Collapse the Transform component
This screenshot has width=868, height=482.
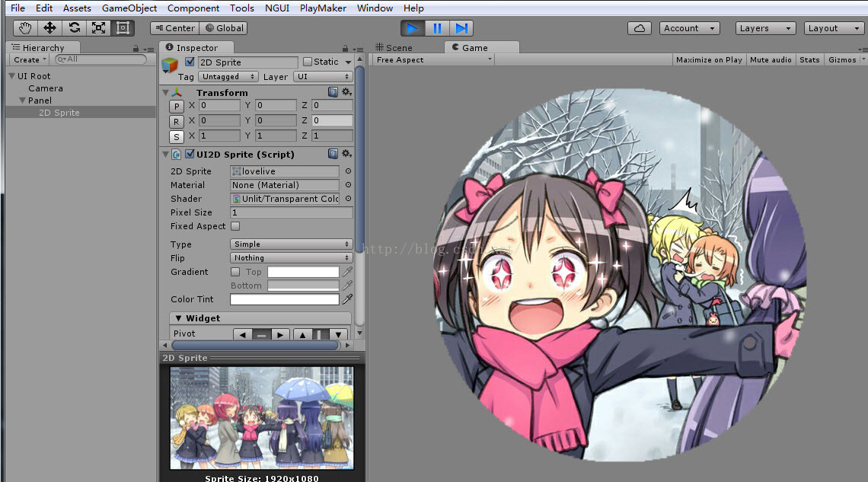coord(165,92)
